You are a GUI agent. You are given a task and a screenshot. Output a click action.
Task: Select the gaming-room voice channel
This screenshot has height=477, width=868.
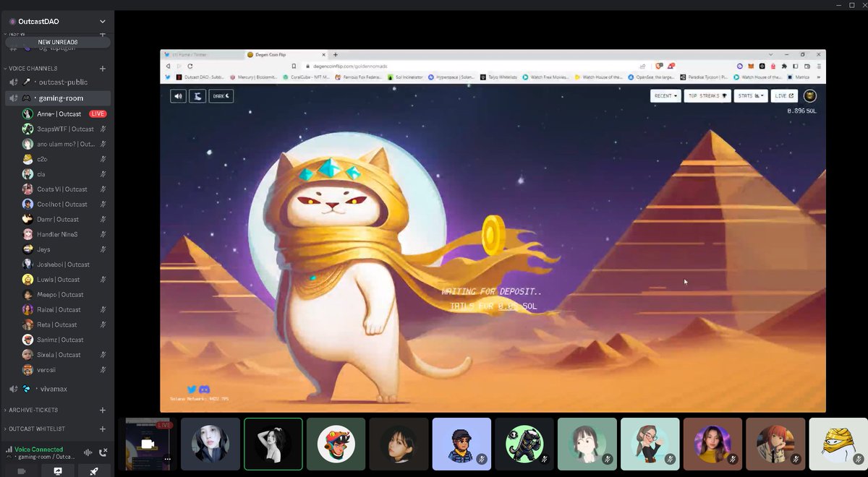coord(58,98)
